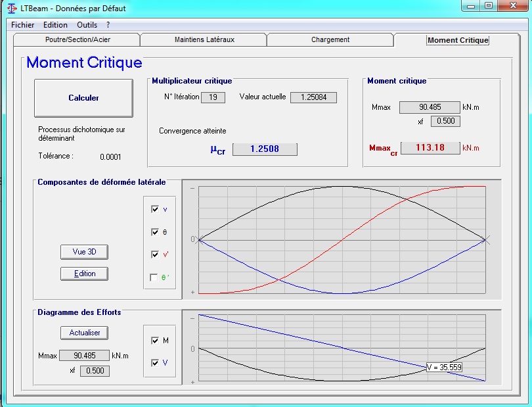Click the xf field in Diagramme des Efforts
Screen dimensions: 532x407
[95, 371]
